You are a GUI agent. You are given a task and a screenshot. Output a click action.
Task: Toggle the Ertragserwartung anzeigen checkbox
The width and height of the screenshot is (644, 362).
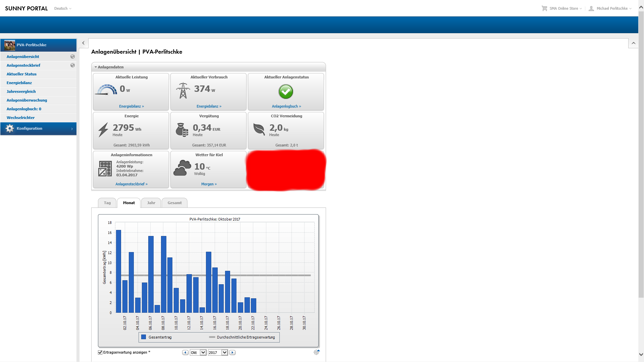[x=100, y=352]
